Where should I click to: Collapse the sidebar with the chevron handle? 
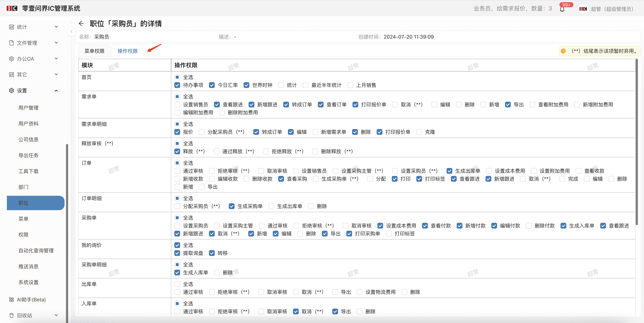[71, 32]
